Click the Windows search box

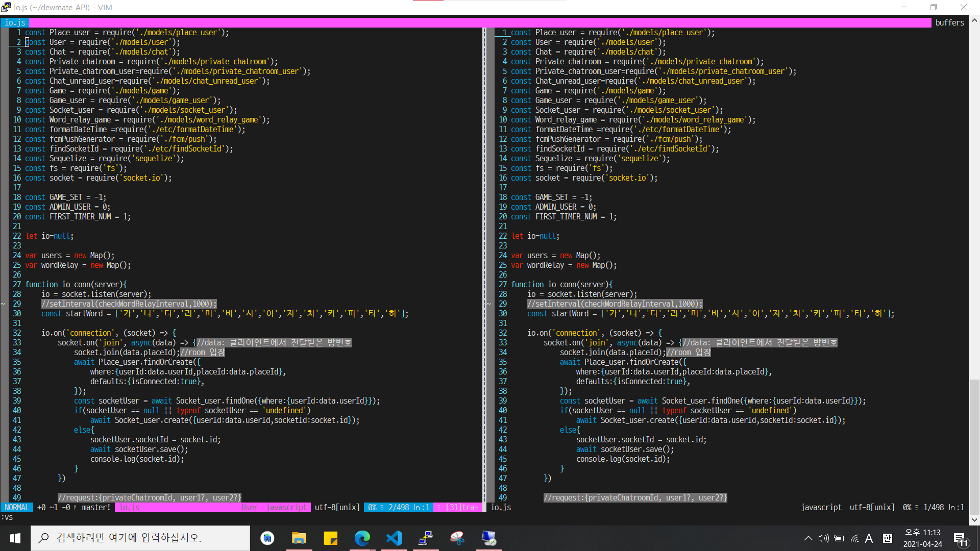click(140, 538)
